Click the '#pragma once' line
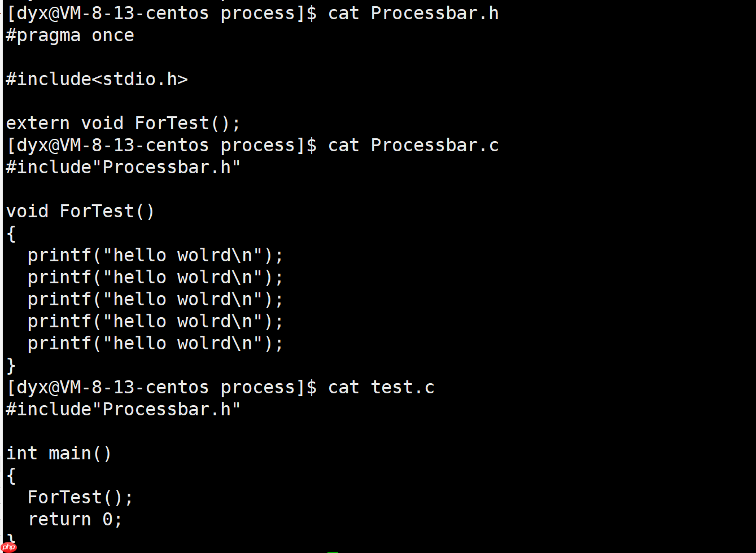Screen dimensions: 756x553 click(70, 36)
